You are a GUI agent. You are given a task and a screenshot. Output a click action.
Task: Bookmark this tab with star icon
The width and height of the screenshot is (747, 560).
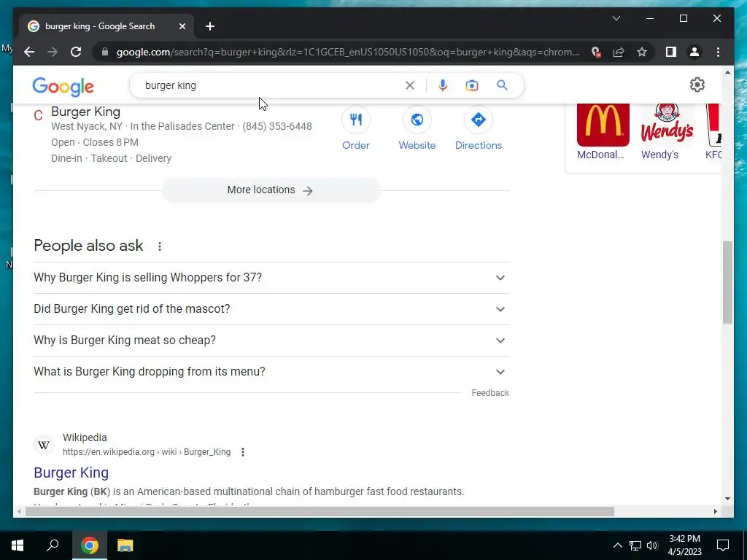642,52
